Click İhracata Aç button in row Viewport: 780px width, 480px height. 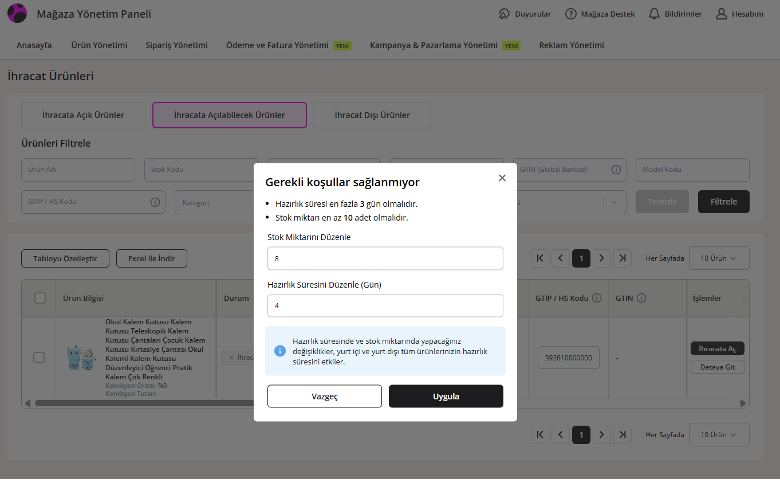coord(717,349)
